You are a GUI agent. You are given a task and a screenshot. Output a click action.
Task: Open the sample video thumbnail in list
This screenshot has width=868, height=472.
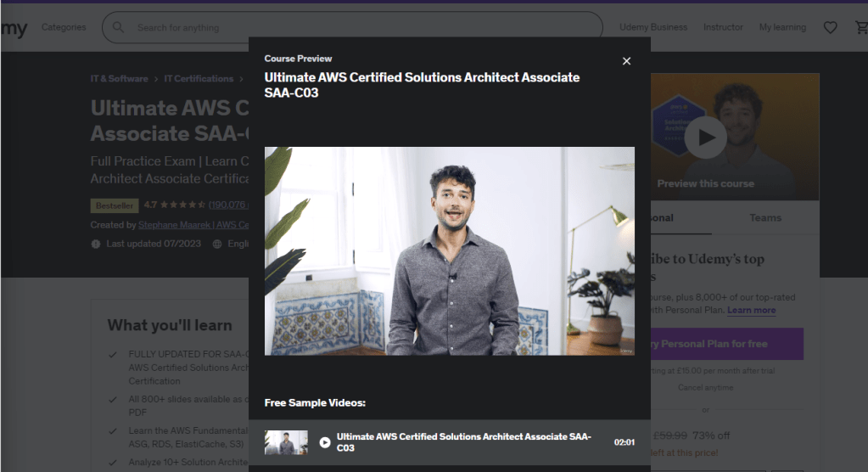point(286,442)
